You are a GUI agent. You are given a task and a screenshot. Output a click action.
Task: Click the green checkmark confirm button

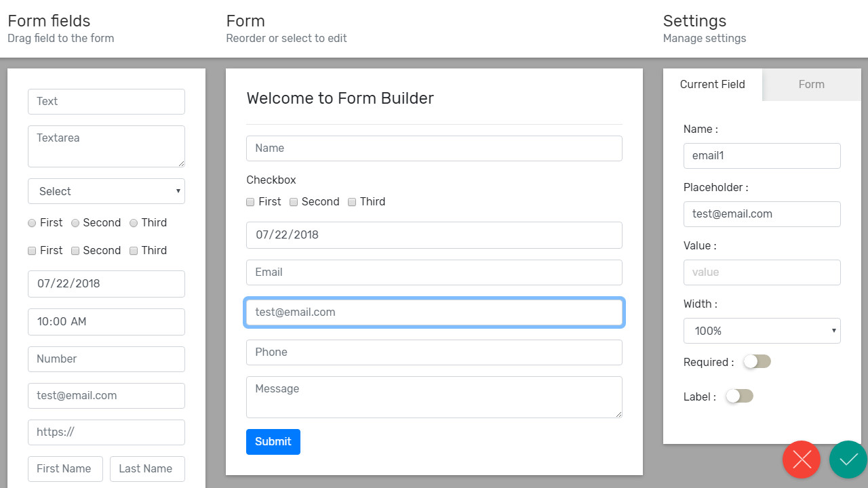[848, 460]
